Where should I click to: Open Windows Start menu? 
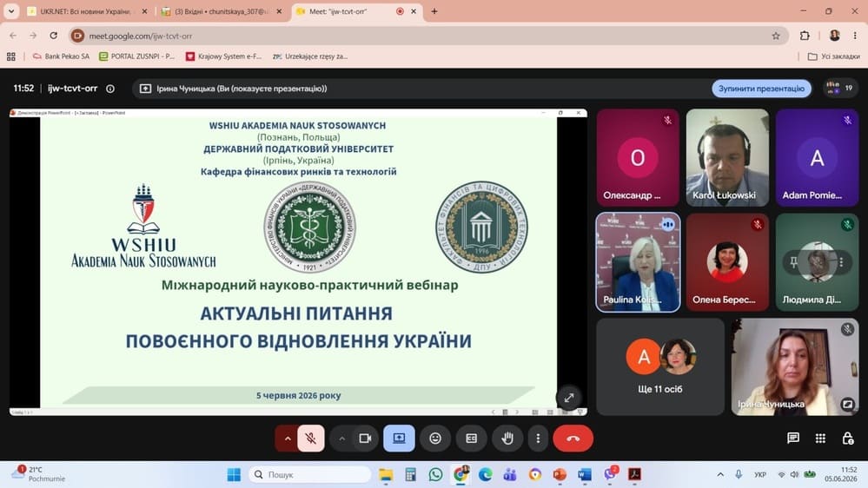tap(234, 474)
